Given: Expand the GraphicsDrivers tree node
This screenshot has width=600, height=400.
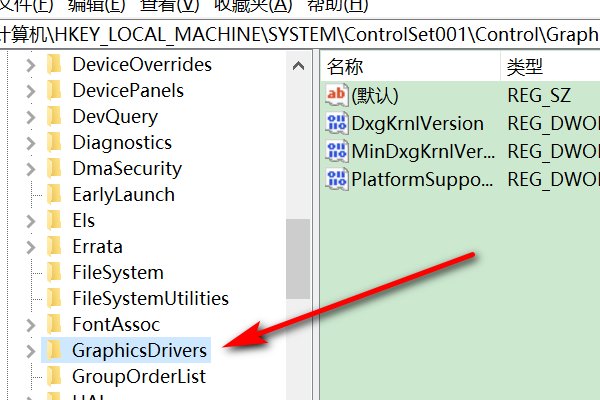Looking at the screenshot, I should (x=31, y=351).
